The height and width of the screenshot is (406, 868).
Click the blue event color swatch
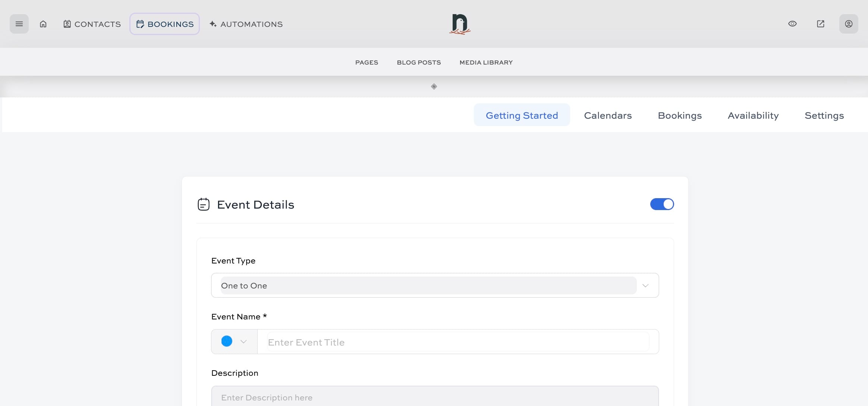[x=227, y=341]
